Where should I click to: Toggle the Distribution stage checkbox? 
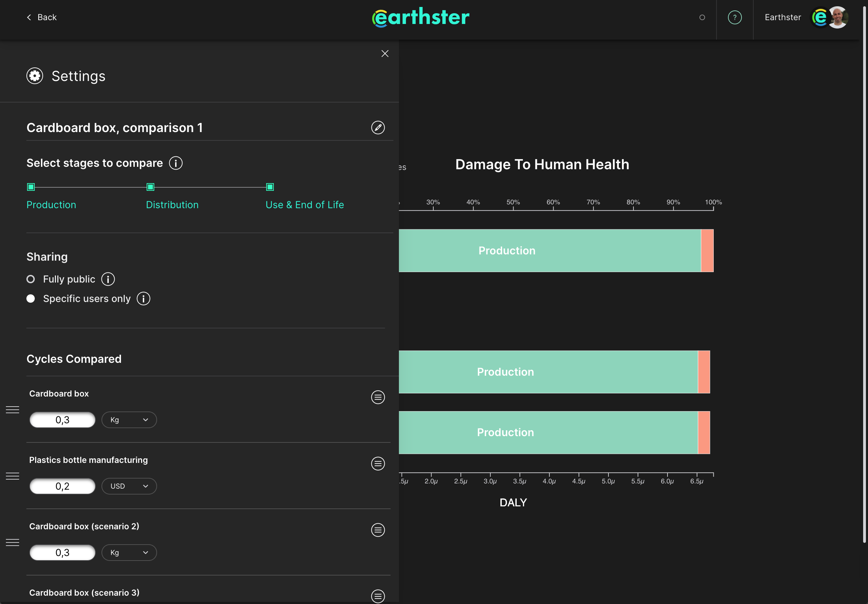pos(150,187)
